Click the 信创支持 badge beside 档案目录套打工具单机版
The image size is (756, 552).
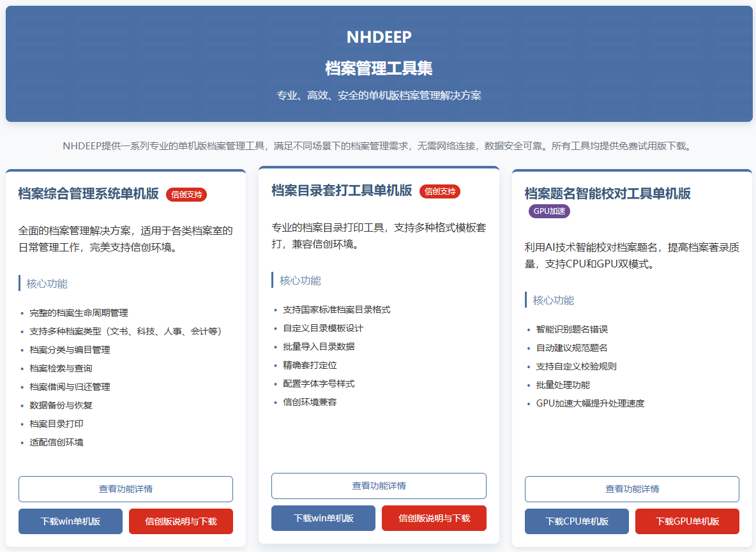pos(440,191)
